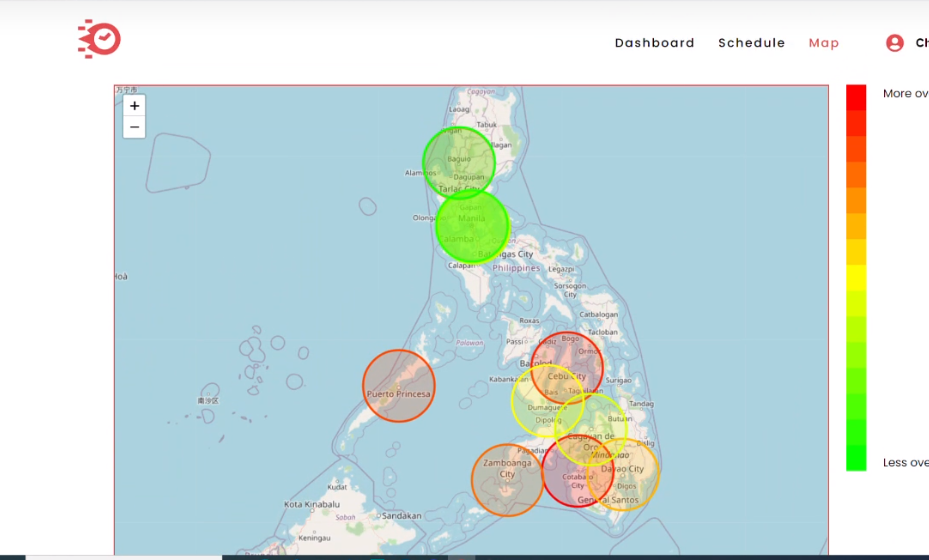The image size is (929, 560).
Task: Click the orange circle over Puerto Princesa
Action: (399, 386)
